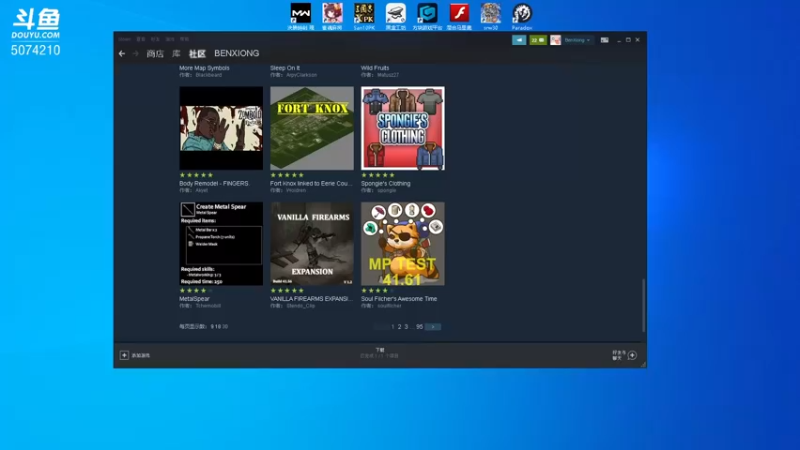This screenshot has height=450, width=800.
Task: Show 9 items per page
Action: click(212, 327)
